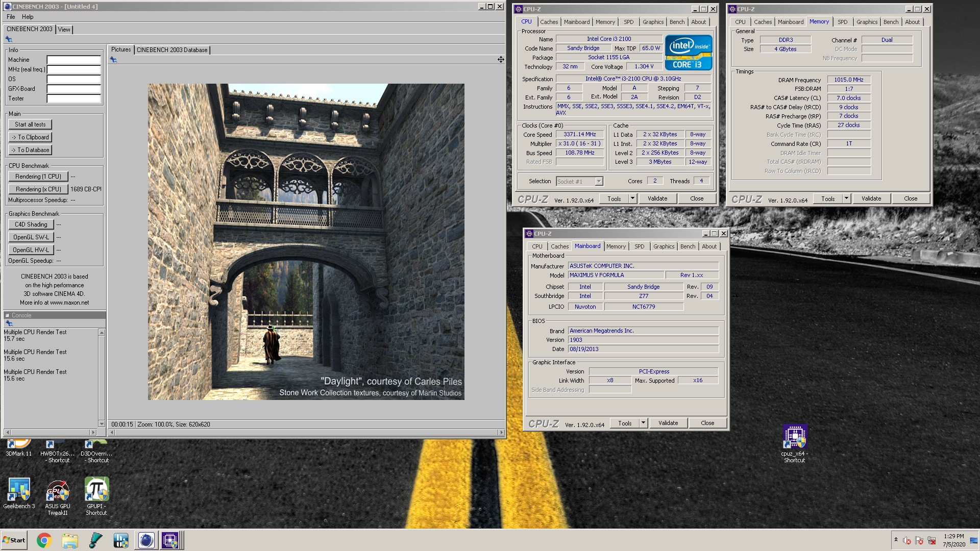Click the MHz (real freq.) input field
The image size is (980, 551).
click(x=73, y=69)
